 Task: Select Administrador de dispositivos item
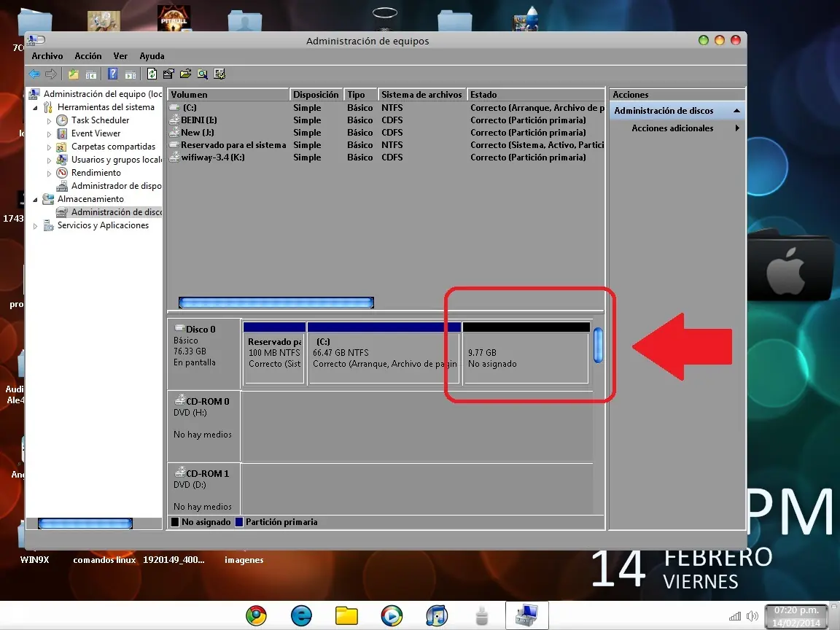pos(116,186)
